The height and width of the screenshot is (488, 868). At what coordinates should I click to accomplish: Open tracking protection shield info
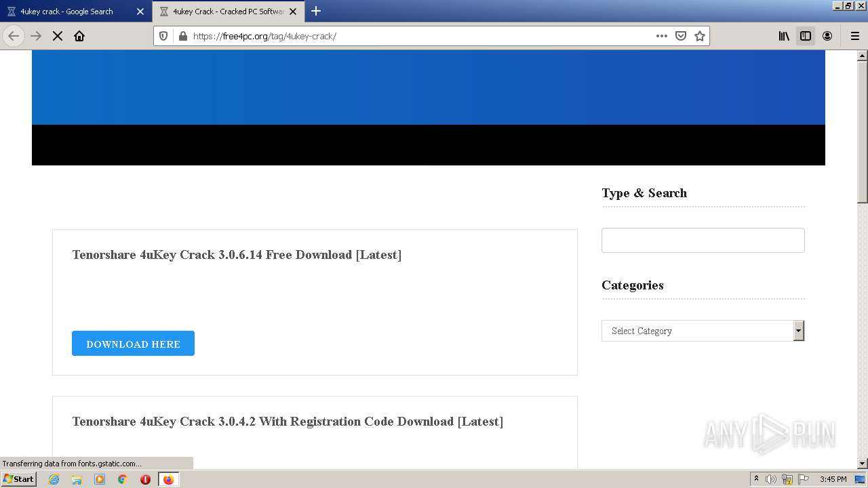(x=163, y=36)
